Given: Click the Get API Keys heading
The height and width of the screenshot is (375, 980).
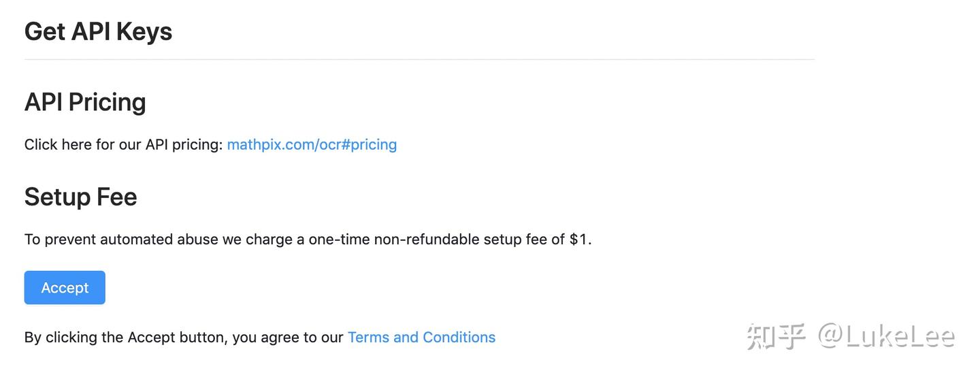Looking at the screenshot, I should pos(98,31).
